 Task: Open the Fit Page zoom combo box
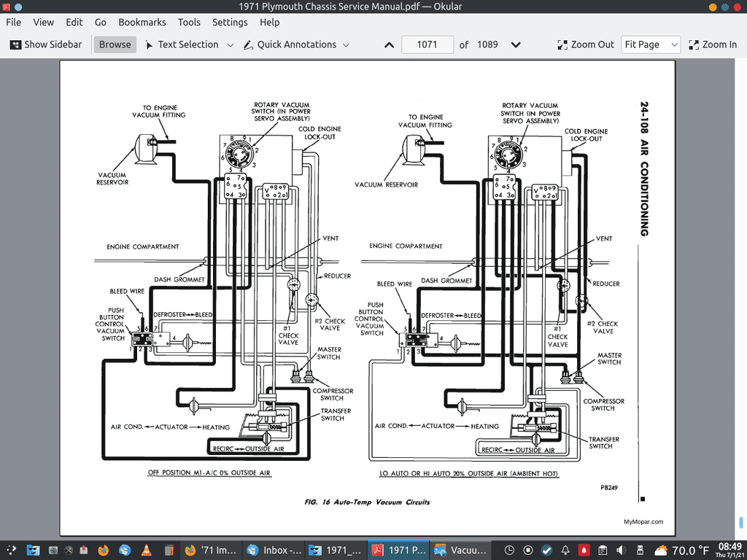coord(650,44)
